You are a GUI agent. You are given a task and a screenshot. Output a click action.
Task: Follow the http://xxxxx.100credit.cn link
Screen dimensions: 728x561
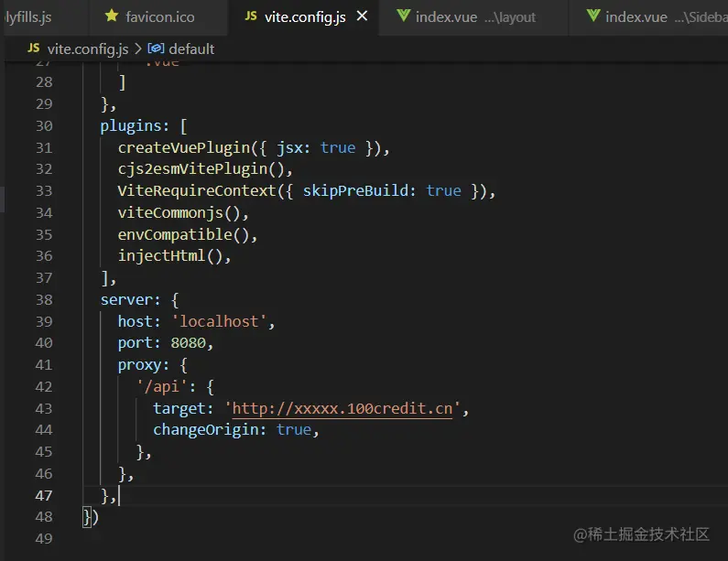342,408
